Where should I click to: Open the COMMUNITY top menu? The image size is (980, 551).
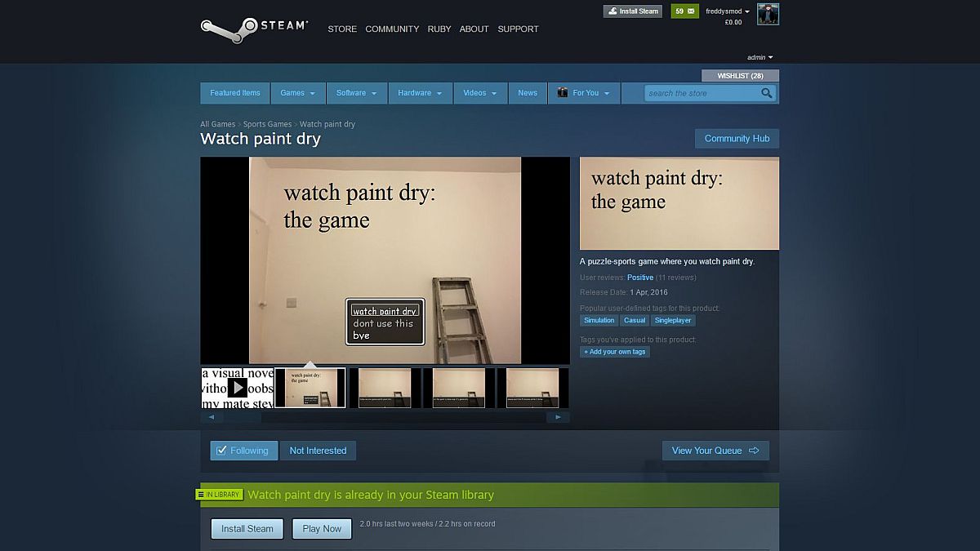392,29
